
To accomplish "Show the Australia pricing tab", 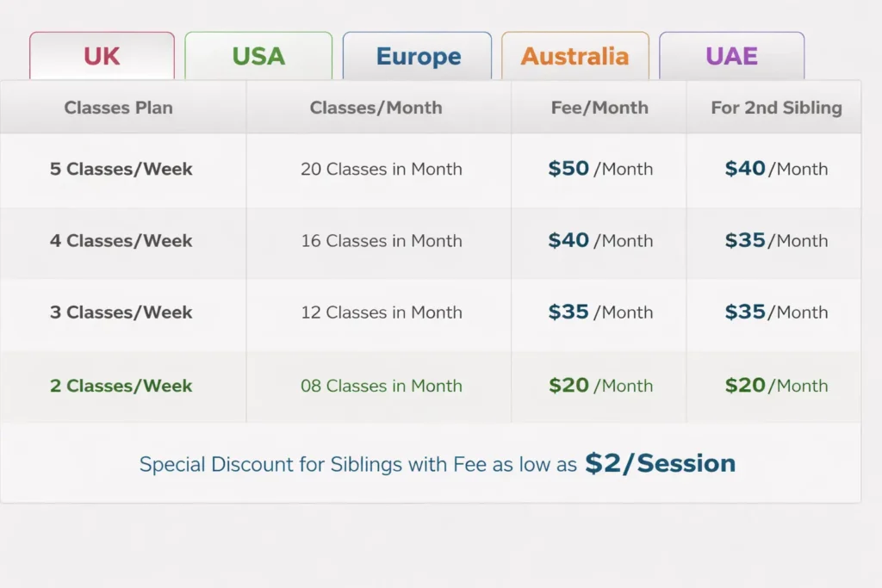I will (x=575, y=57).
